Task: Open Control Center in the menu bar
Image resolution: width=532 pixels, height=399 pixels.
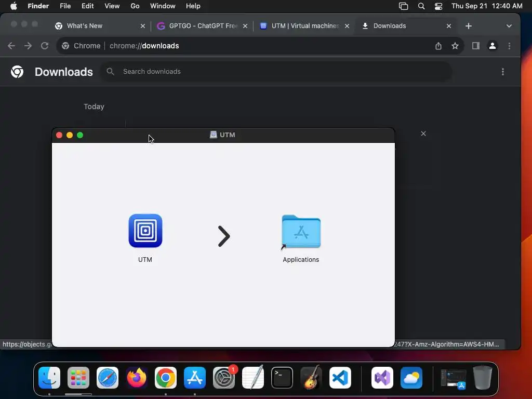Action: [438, 6]
